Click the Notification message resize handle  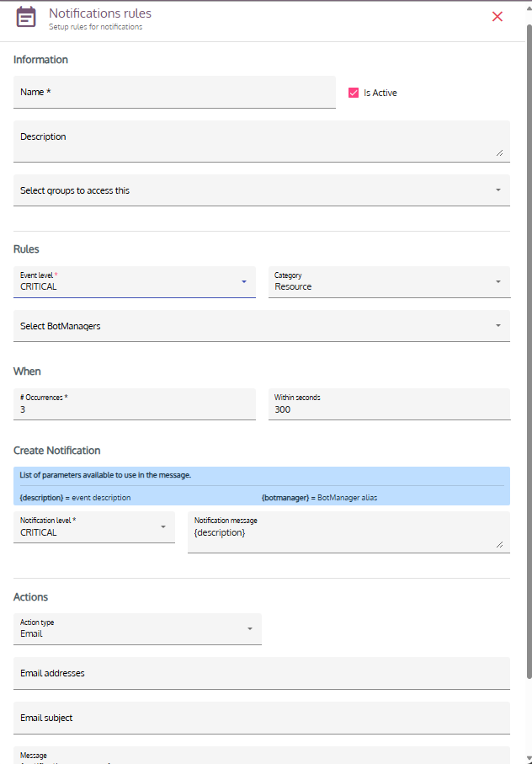499,544
